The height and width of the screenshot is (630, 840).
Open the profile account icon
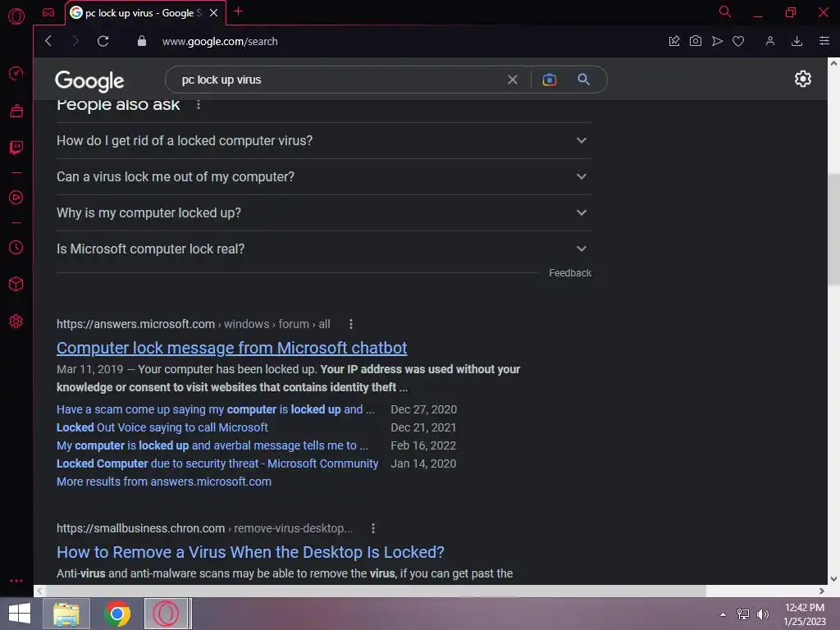[769, 41]
